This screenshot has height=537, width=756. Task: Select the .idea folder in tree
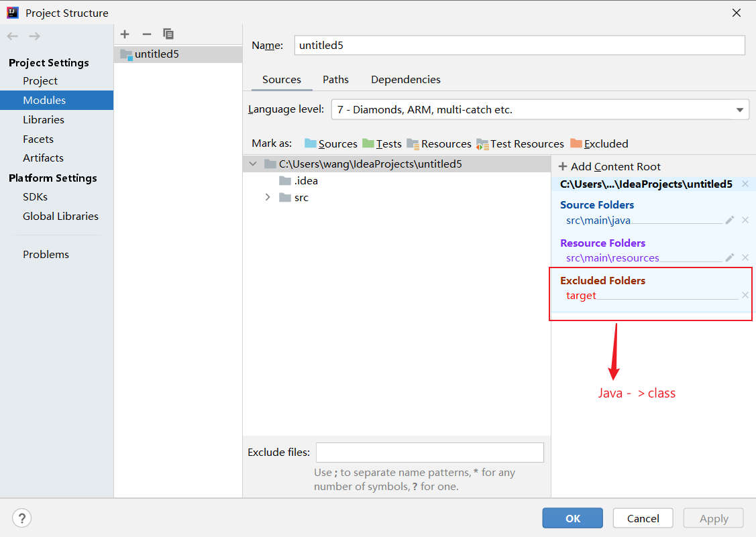[x=306, y=180]
